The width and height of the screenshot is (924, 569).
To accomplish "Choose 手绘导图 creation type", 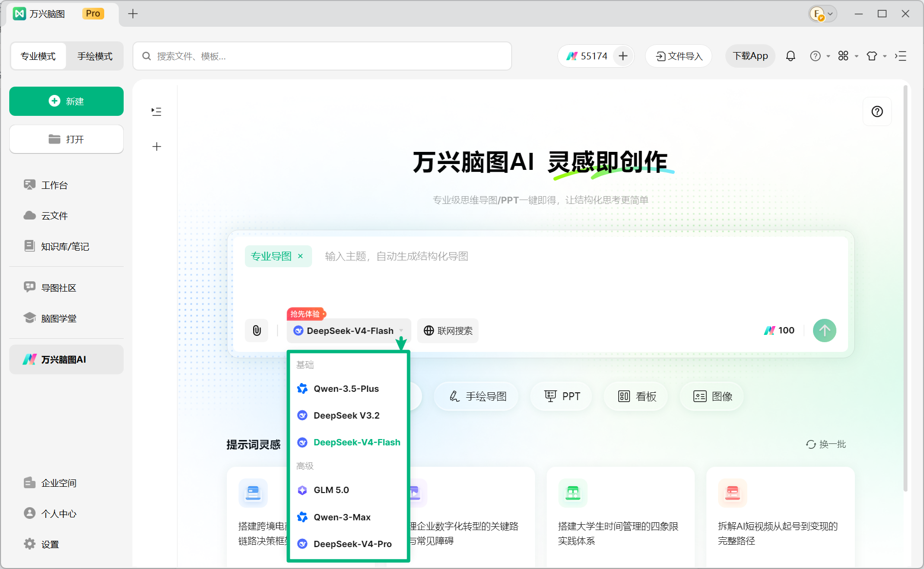I will tap(476, 396).
